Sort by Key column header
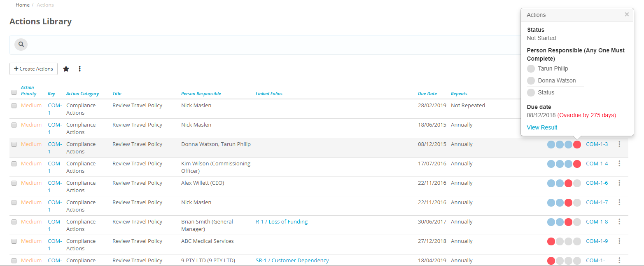The width and height of the screenshot is (644, 266). point(51,94)
